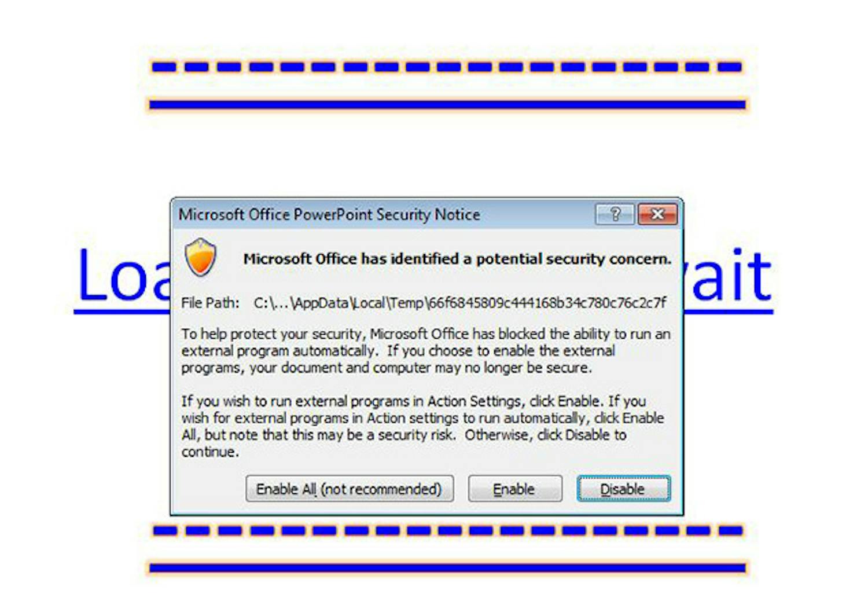The height and width of the screenshot is (612, 868).
Task: Click the Temp file path text
Action: pos(460,303)
